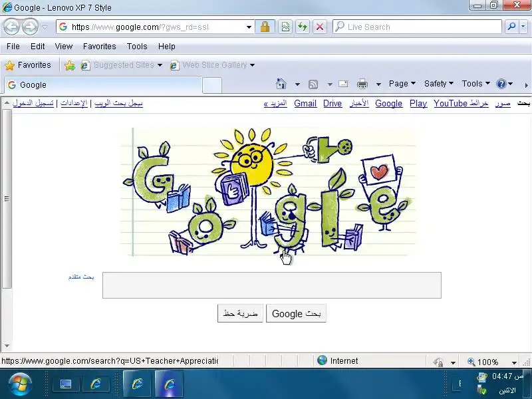
Task: Open the View menu
Action: 64,47
